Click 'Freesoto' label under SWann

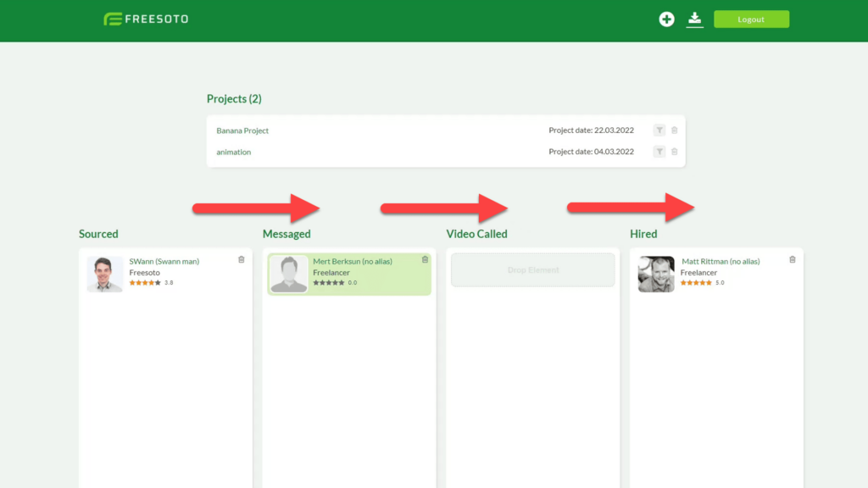coord(144,272)
